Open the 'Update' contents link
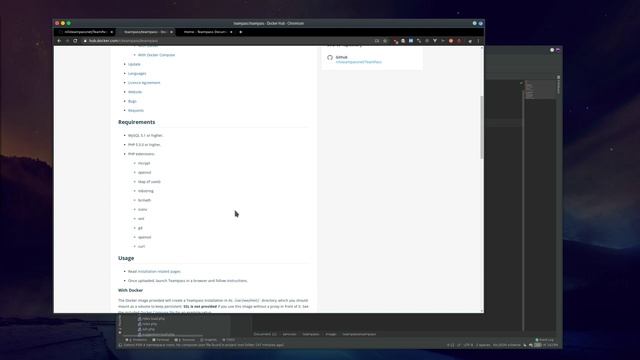 pyautogui.click(x=134, y=64)
